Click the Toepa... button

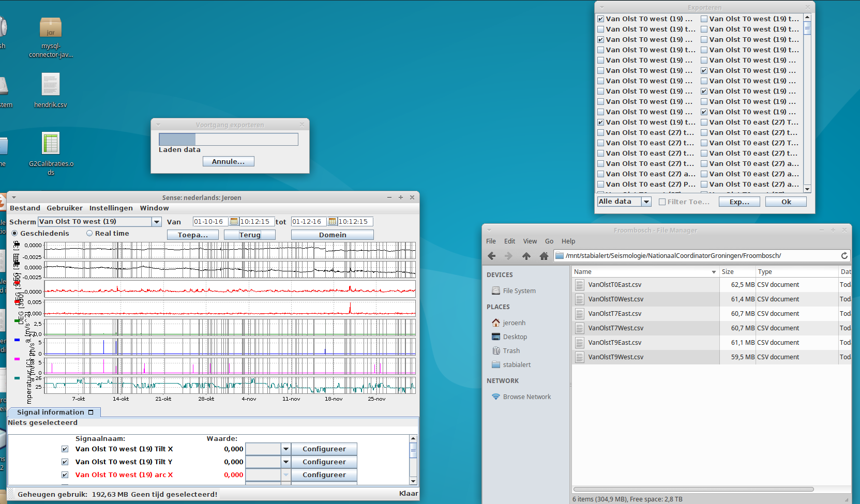(193, 235)
